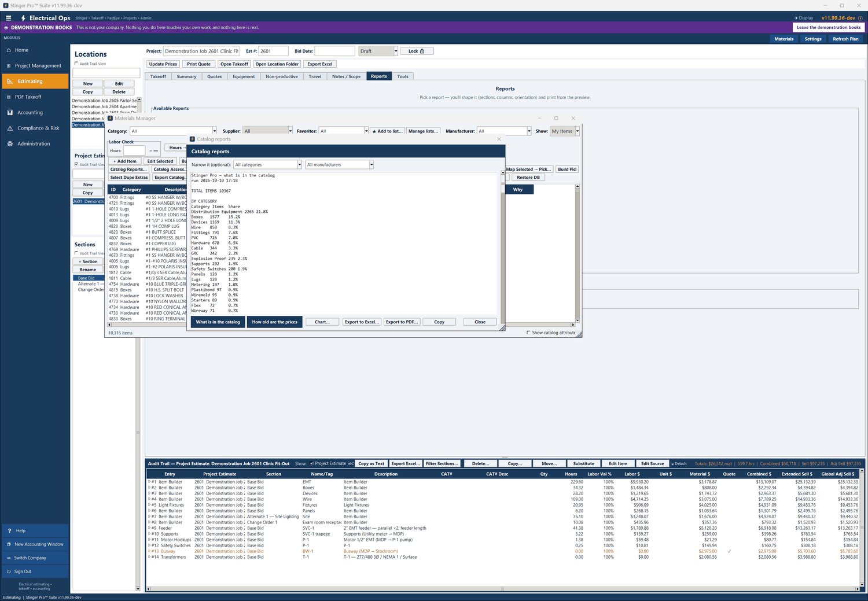Screen dimensions: 868x601
Task: Click the Detach icon in Audit Trail bar
Action: [x=672, y=464]
